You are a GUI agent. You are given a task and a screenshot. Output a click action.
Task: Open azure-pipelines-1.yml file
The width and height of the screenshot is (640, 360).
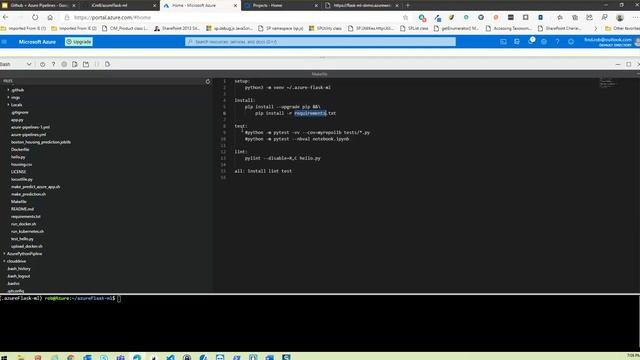point(31,127)
